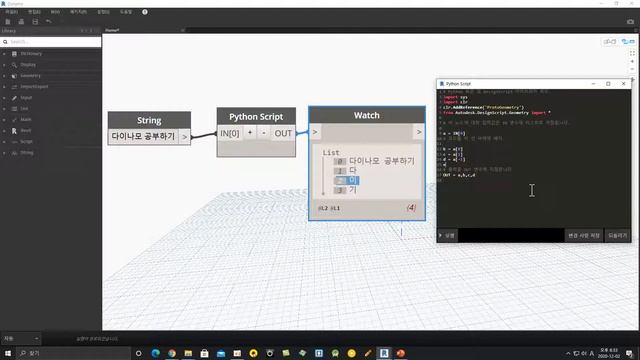Click the @L2 level label in Watch node
This screenshot has width=640, height=360.
pyautogui.click(x=323, y=208)
